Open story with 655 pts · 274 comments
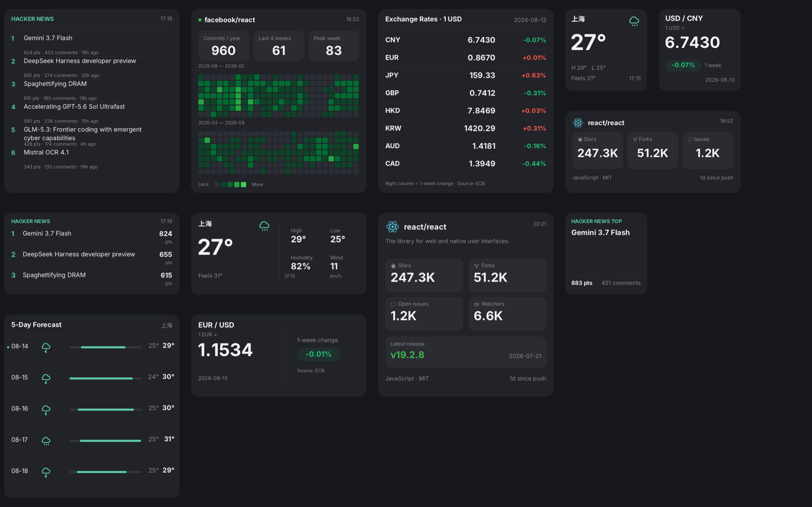This screenshot has width=812, height=507. (80, 61)
